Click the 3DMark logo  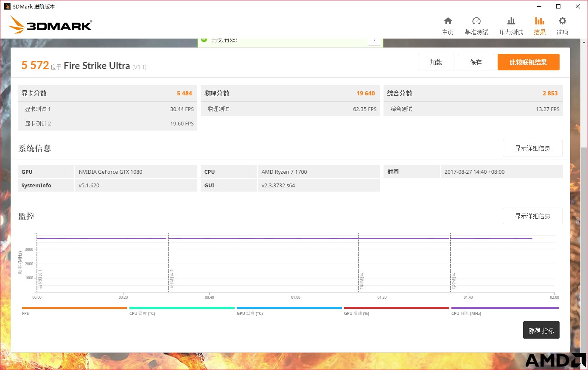50,25
